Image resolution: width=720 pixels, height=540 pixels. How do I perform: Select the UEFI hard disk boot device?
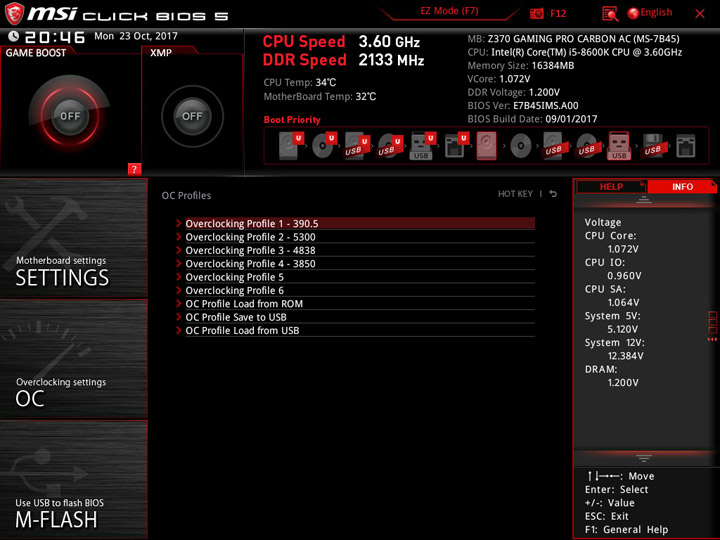pos(291,146)
